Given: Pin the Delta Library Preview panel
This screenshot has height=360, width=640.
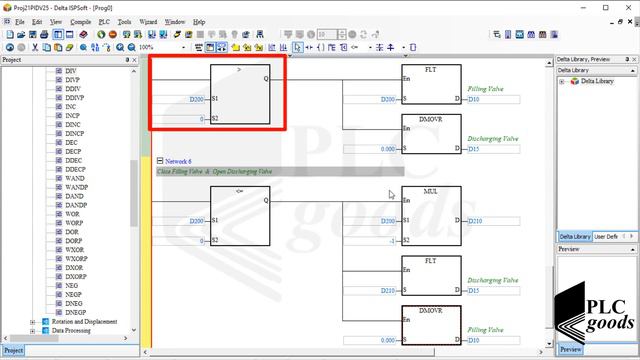Looking at the screenshot, I should point(627,59).
